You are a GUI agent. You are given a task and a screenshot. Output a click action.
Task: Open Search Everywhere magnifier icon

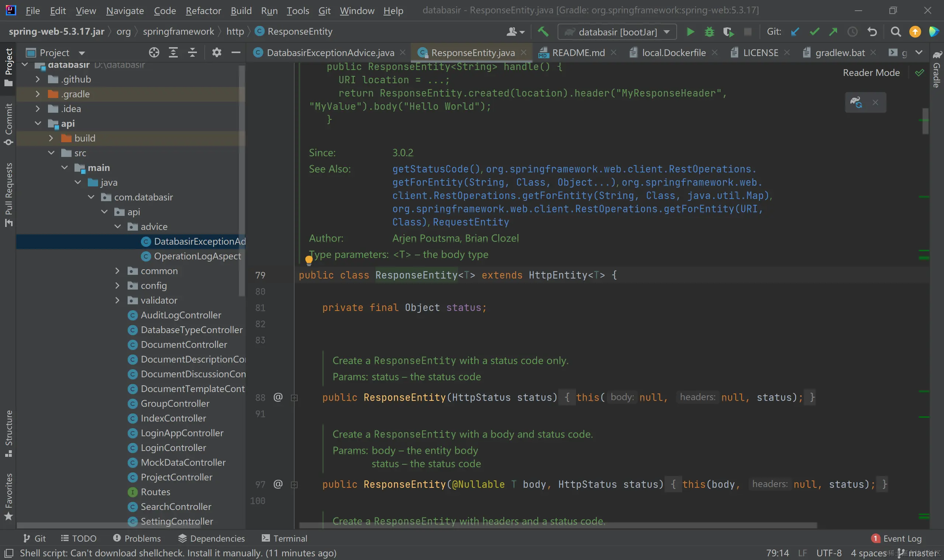point(895,32)
